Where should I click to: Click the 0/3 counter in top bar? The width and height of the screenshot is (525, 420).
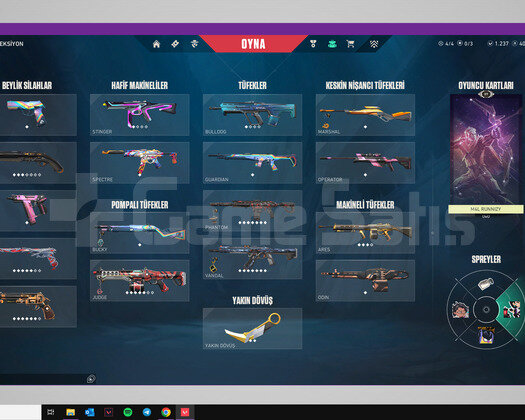pos(465,44)
